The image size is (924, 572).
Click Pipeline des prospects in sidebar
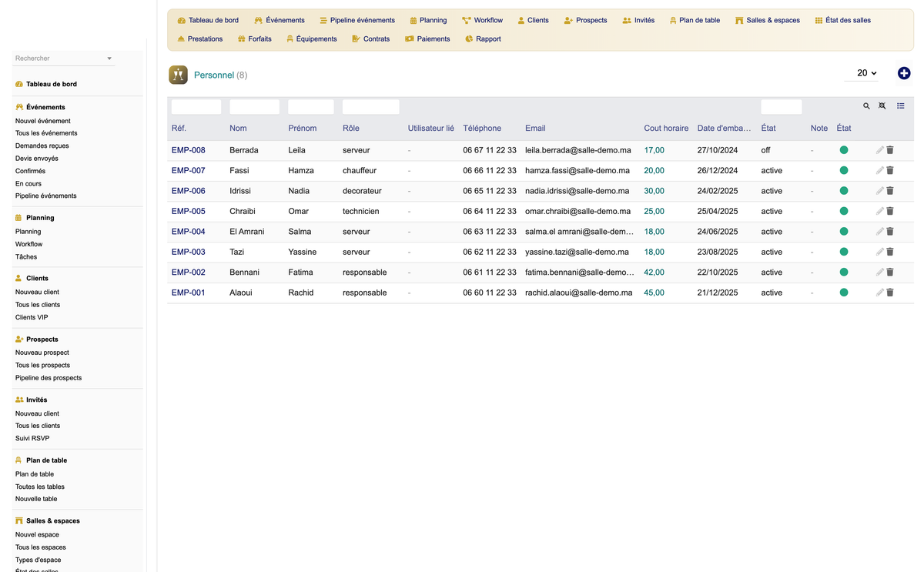click(49, 378)
